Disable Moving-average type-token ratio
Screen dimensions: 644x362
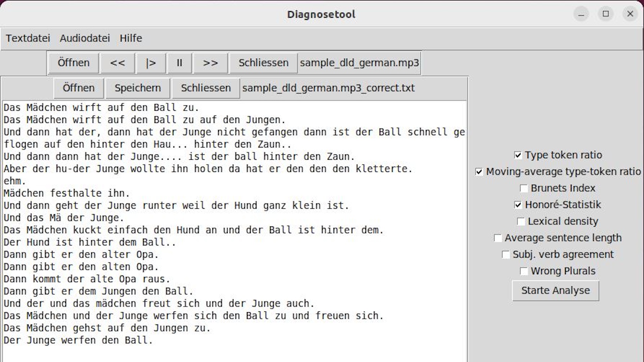coord(479,172)
